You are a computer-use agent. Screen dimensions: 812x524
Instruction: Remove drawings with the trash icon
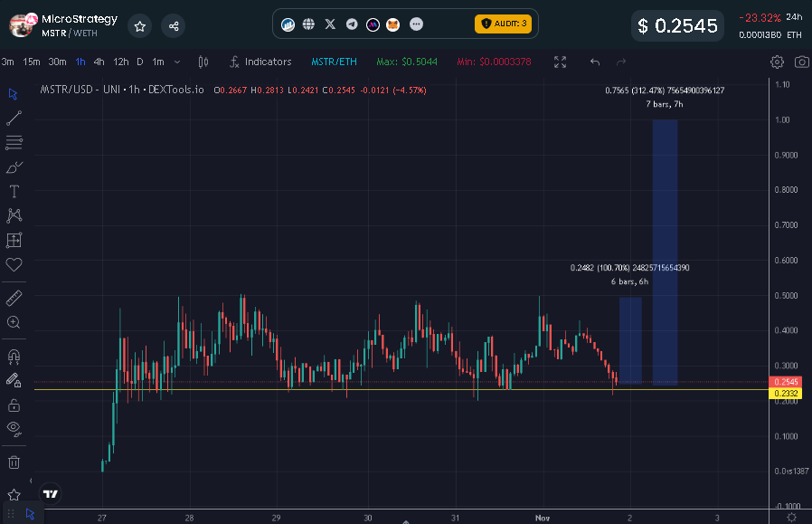point(14,462)
